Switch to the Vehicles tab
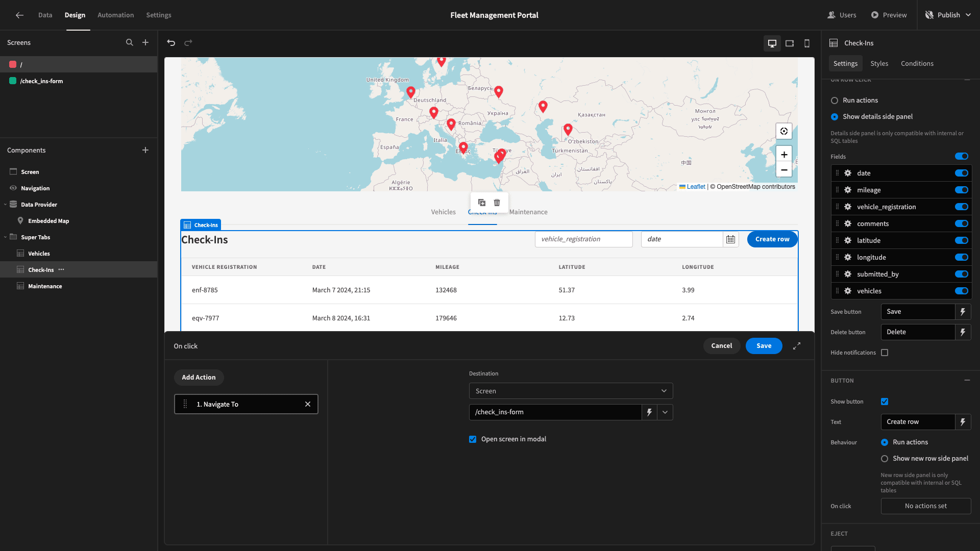The height and width of the screenshot is (551, 980). [444, 212]
